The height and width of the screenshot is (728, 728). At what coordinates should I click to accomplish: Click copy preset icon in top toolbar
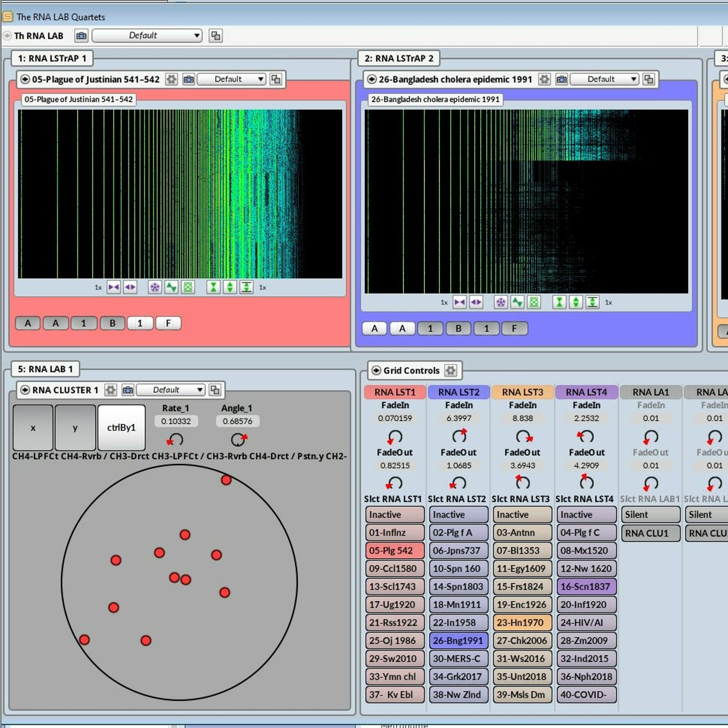coord(215,36)
